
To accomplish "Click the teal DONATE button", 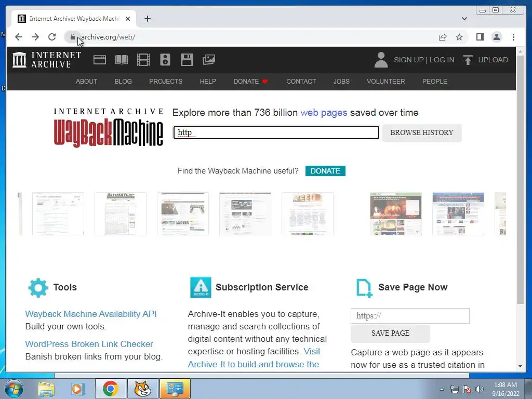I will point(325,171).
